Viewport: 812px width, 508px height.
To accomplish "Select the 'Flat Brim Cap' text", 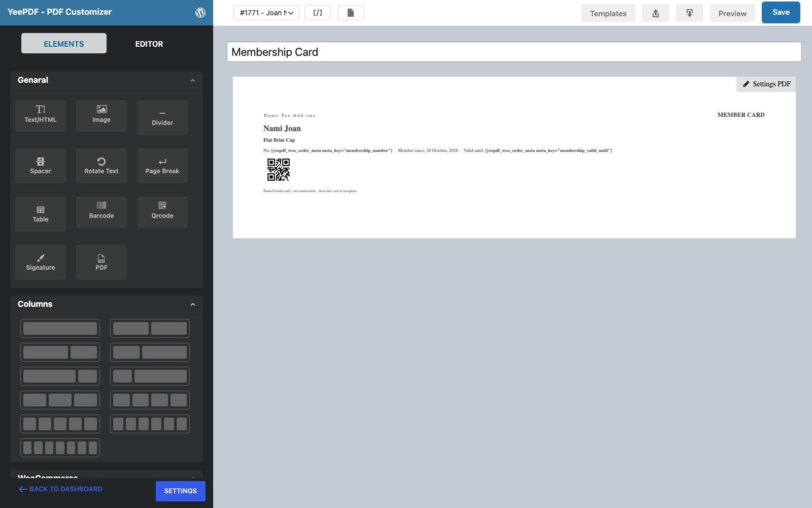I will 279,140.
